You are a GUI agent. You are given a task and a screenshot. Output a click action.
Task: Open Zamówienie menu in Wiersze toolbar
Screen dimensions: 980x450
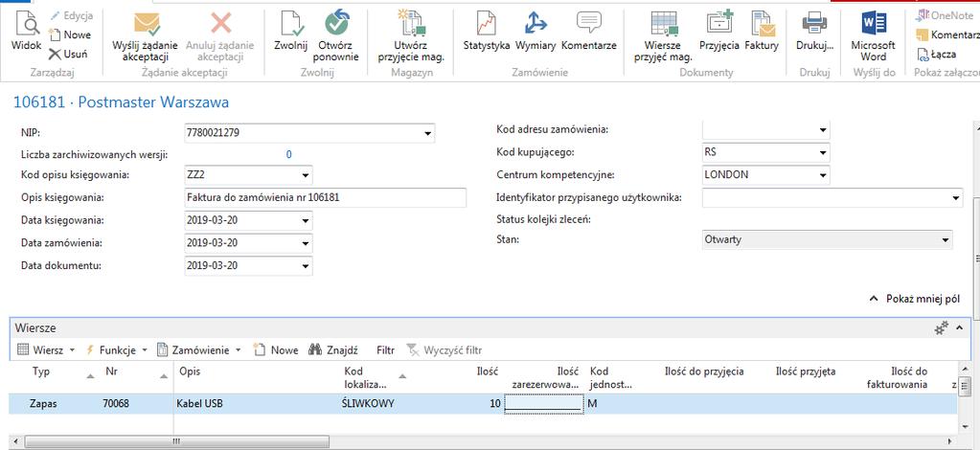198,350
